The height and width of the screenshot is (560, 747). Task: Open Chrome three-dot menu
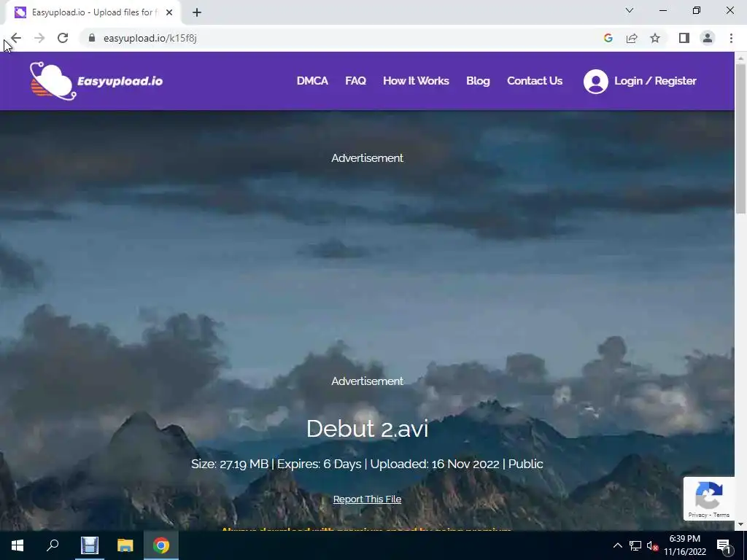tap(731, 38)
